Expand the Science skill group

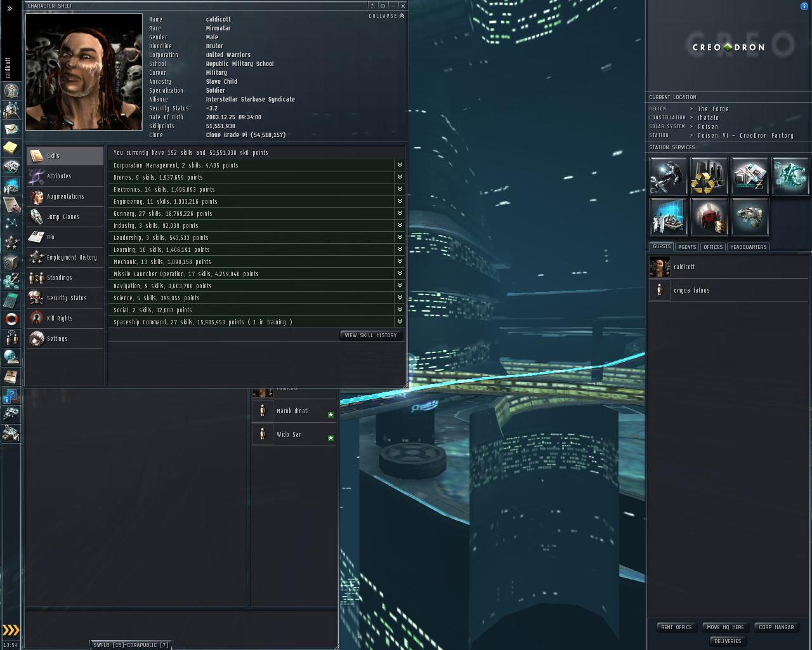tap(400, 298)
